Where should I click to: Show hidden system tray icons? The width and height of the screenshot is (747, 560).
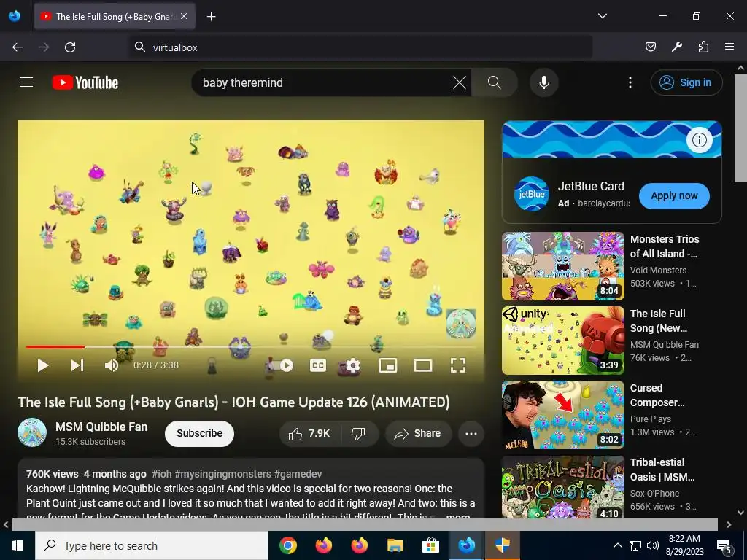617,545
